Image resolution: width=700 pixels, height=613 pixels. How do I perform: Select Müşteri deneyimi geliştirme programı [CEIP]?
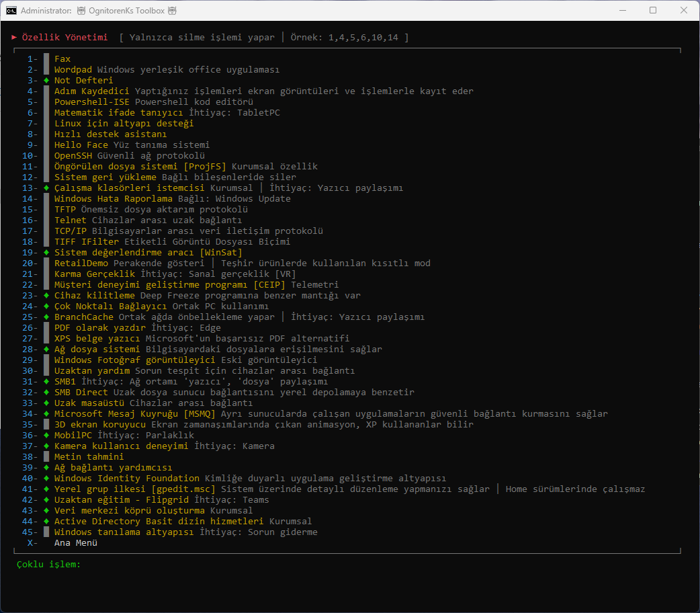point(170,284)
